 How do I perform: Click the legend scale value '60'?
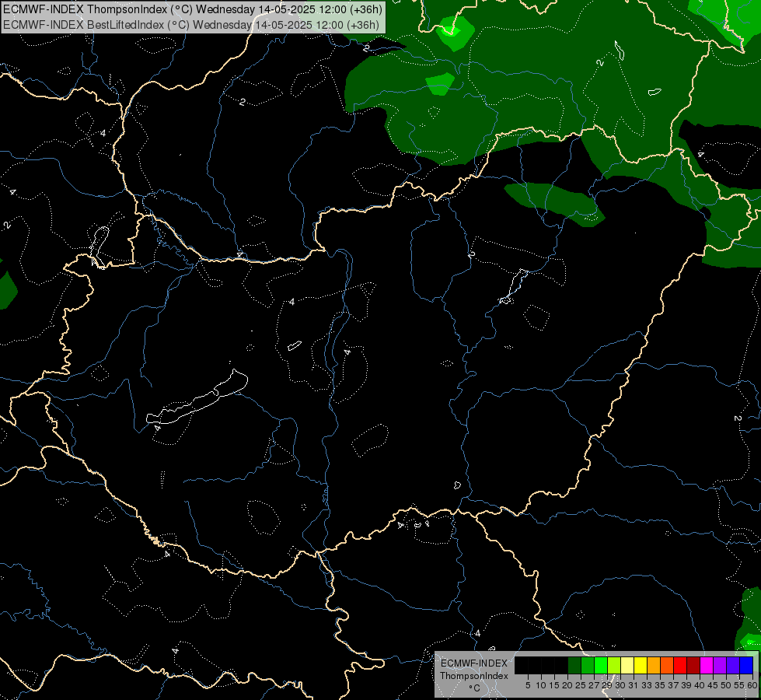752,685
